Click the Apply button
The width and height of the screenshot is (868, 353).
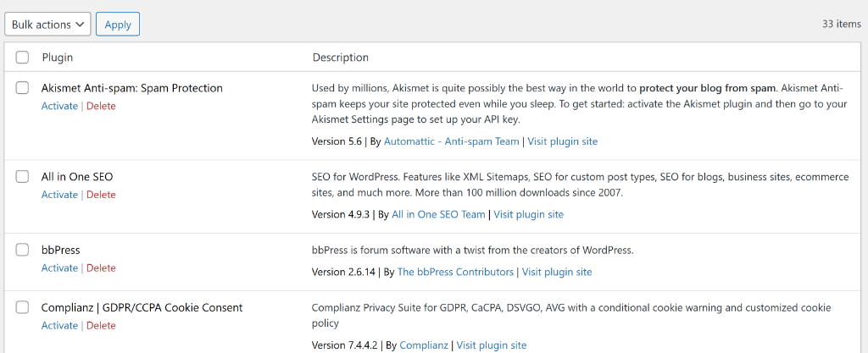[x=117, y=25]
